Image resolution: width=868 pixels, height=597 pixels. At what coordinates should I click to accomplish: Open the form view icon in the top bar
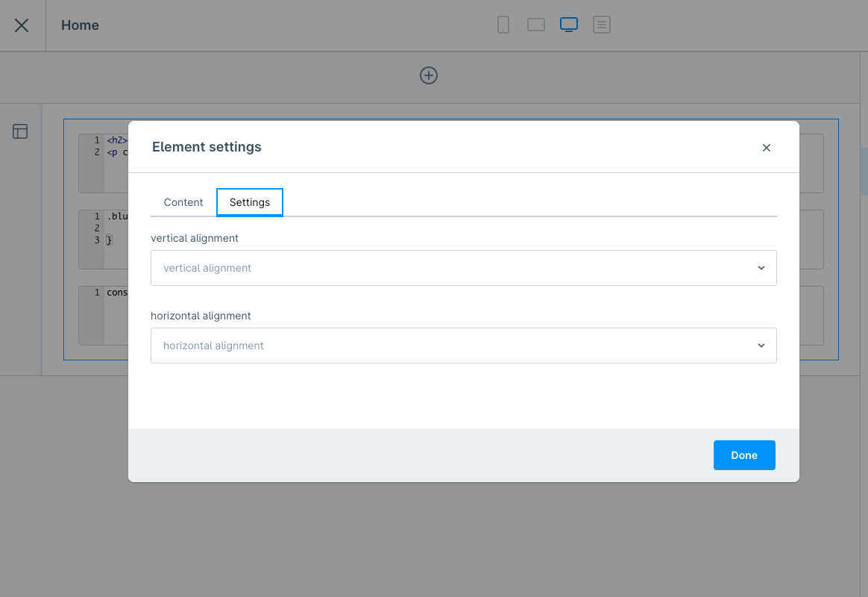[602, 25]
